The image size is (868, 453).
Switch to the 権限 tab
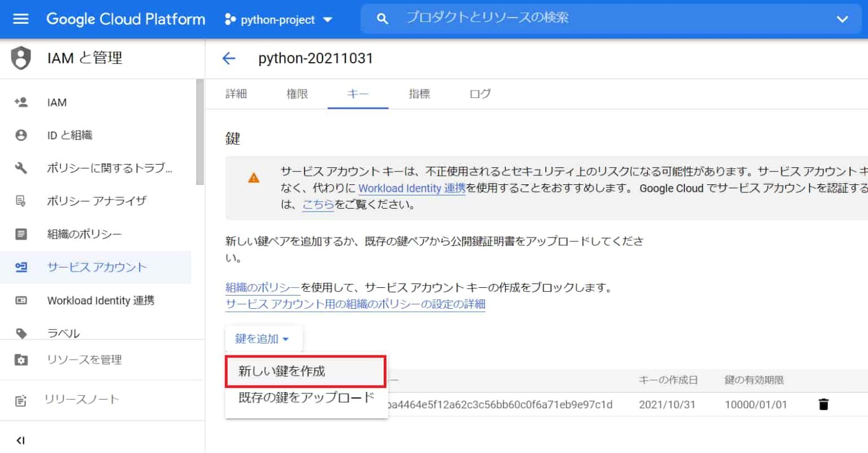297,94
